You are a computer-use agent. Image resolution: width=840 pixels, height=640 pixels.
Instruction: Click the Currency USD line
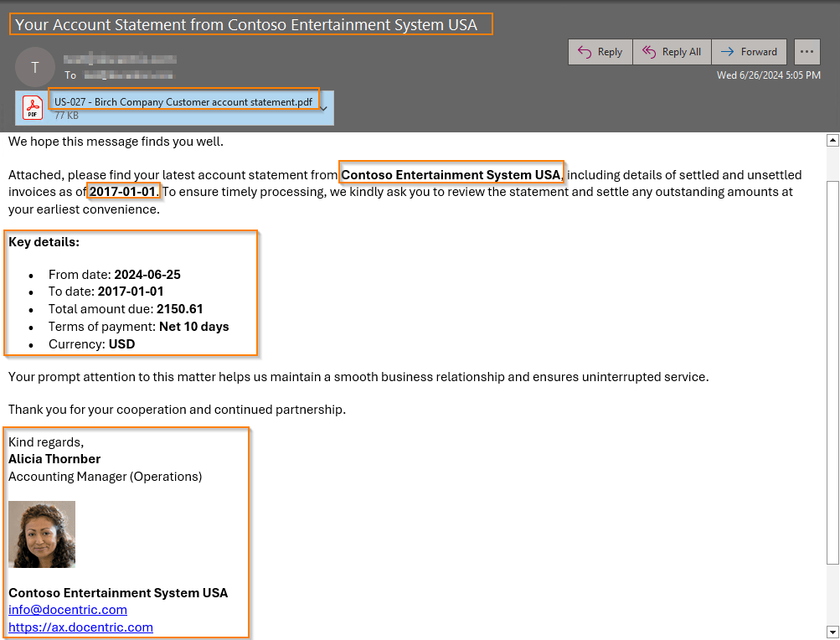[91, 344]
